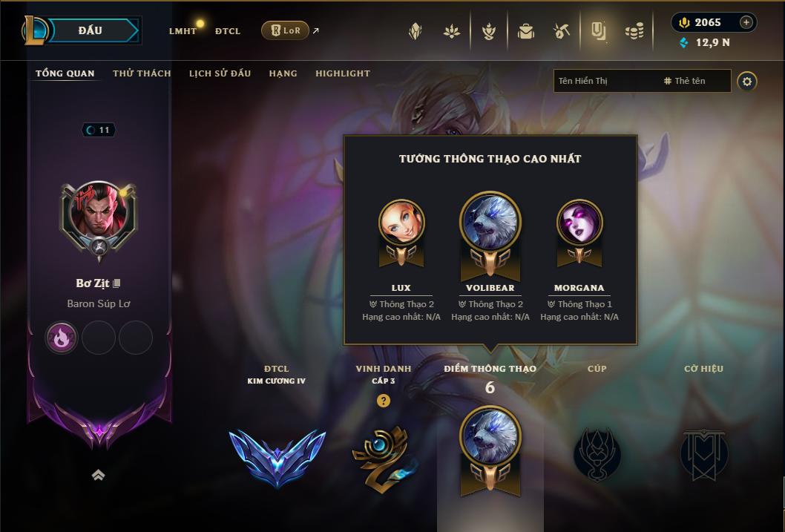Click the level 11 progress indicator
Image resolution: width=785 pixels, height=532 pixels.
point(99,130)
